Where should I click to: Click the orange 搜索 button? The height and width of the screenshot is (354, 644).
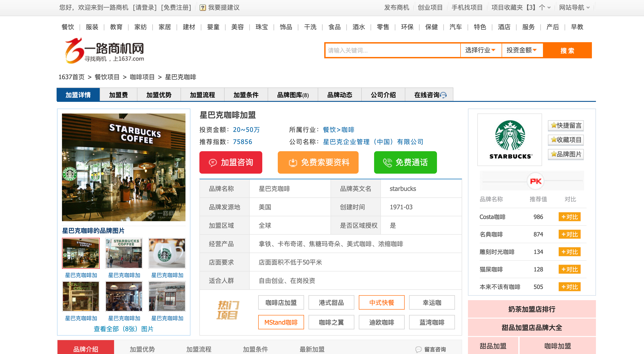point(567,50)
